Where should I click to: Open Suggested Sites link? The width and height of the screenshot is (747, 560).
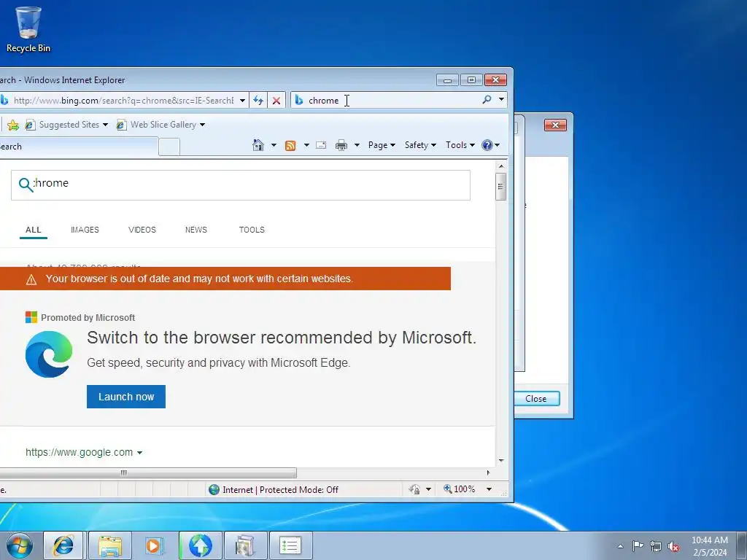click(x=69, y=125)
